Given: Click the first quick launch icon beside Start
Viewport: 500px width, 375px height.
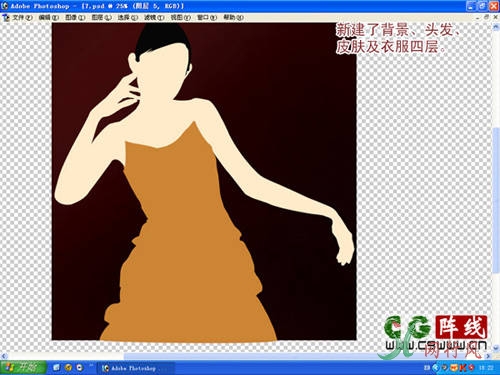Looking at the screenshot, I should (56, 368).
